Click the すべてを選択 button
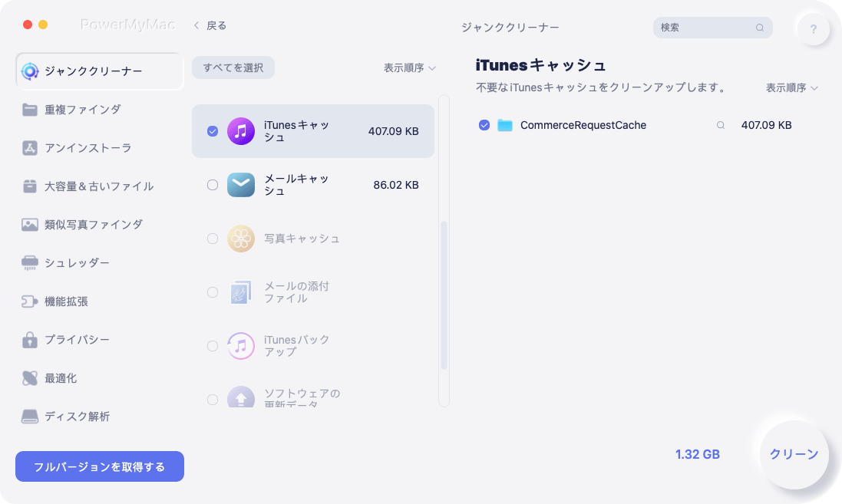Screen dimensions: 842x504 [233, 68]
